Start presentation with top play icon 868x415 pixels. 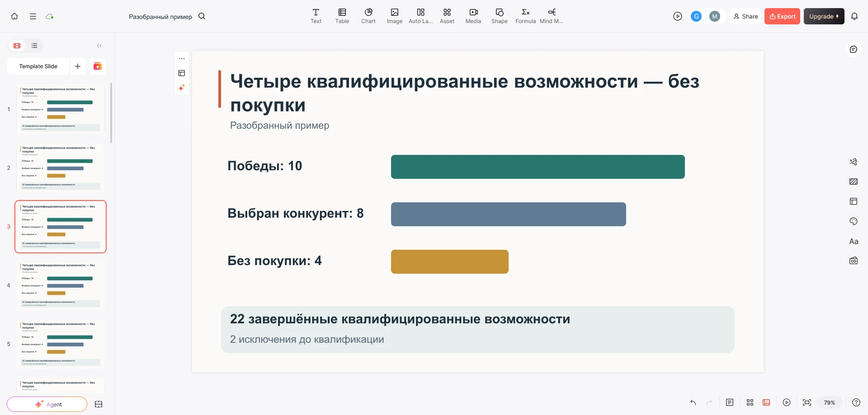click(x=678, y=16)
